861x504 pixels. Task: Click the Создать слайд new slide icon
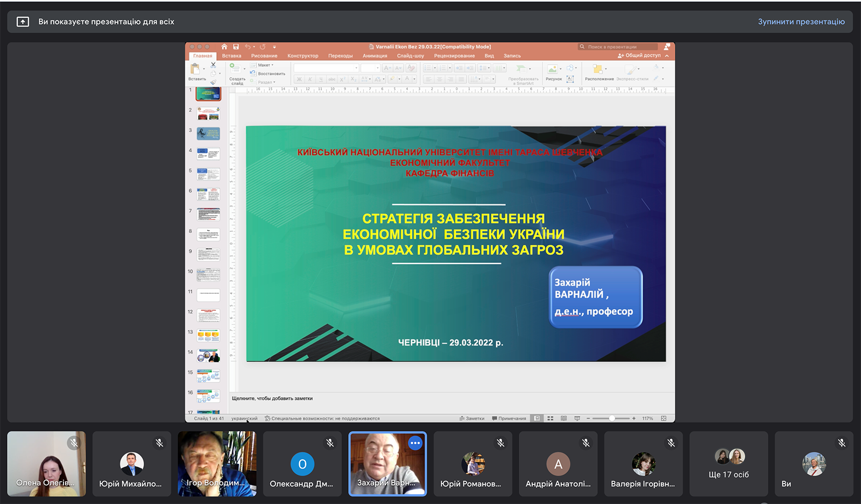[235, 68]
